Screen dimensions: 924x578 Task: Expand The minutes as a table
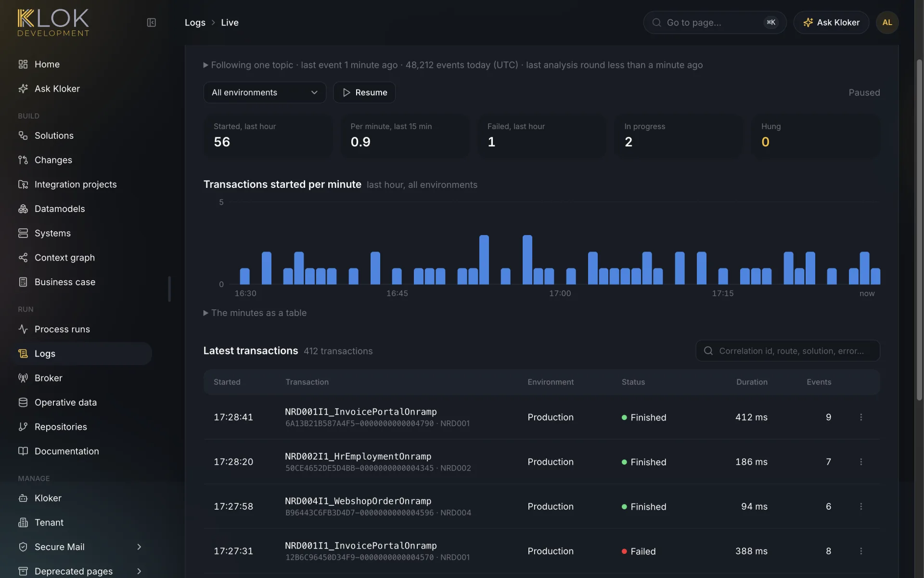255,313
